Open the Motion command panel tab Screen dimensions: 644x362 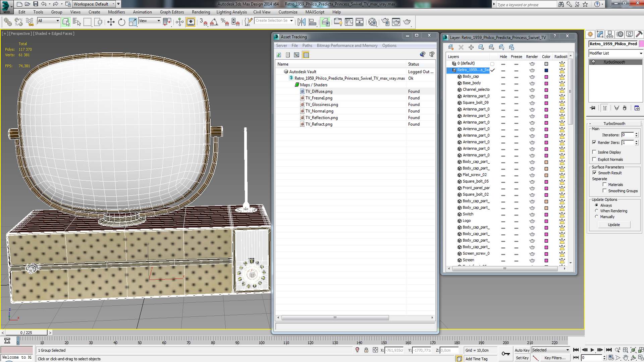[x=620, y=34]
